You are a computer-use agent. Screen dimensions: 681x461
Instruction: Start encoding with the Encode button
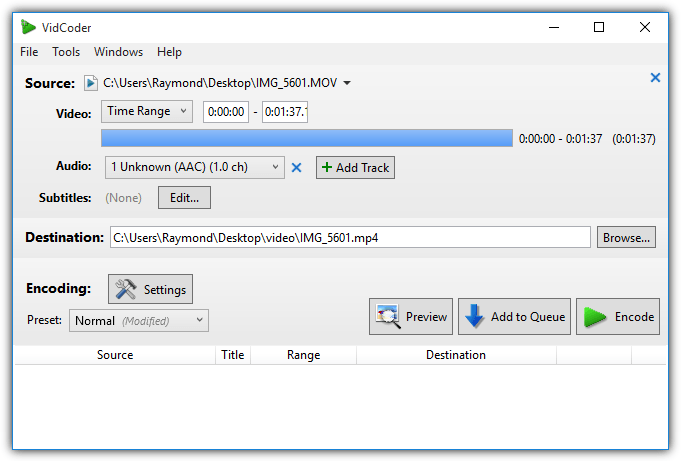(x=618, y=316)
